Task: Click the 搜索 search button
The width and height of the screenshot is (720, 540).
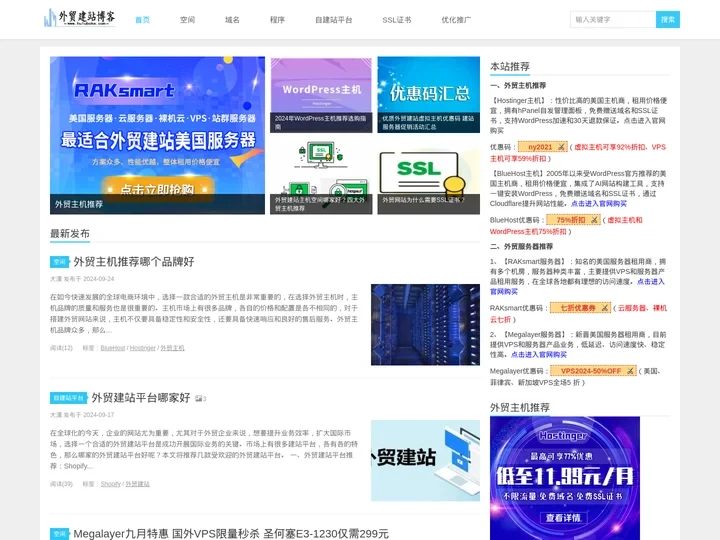Action: click(668, 19)
